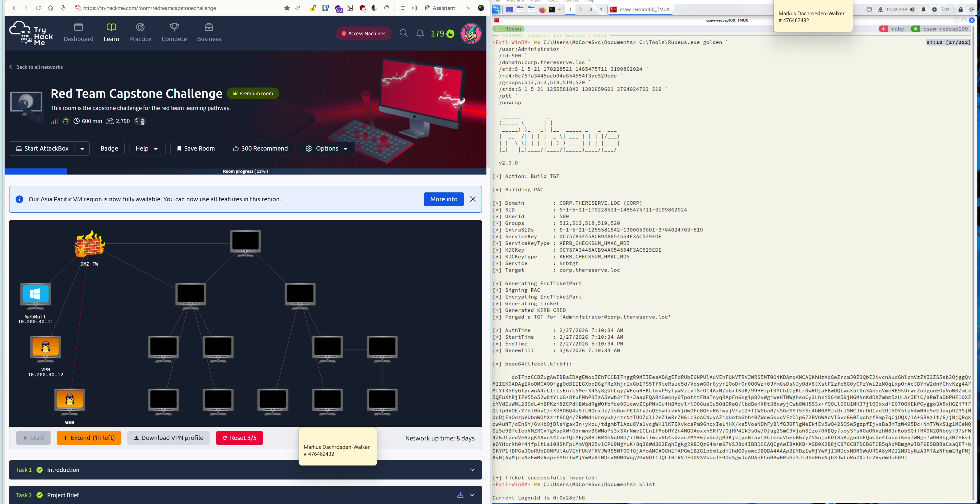Open the notifications bell
The image size is (980, 504).
[x=420, y=33]
